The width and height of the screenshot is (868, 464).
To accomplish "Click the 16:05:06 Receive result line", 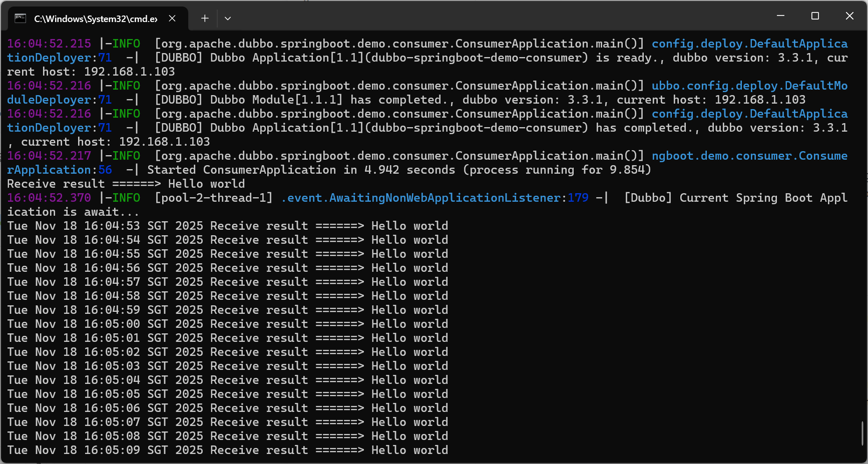I will (x=228, y=408).
